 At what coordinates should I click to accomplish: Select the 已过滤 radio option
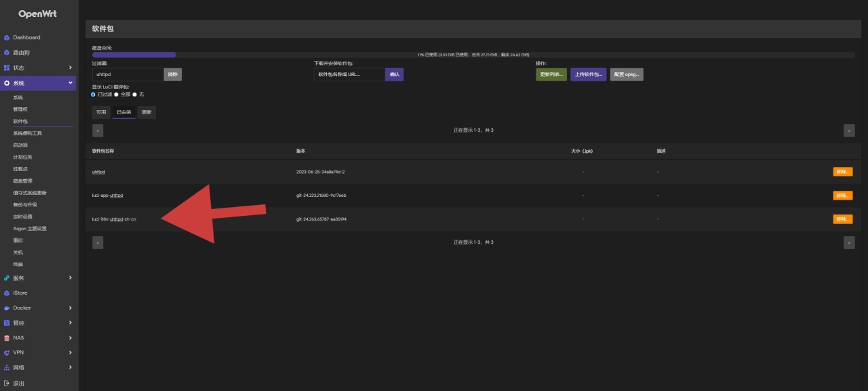(x=94, y=94)
